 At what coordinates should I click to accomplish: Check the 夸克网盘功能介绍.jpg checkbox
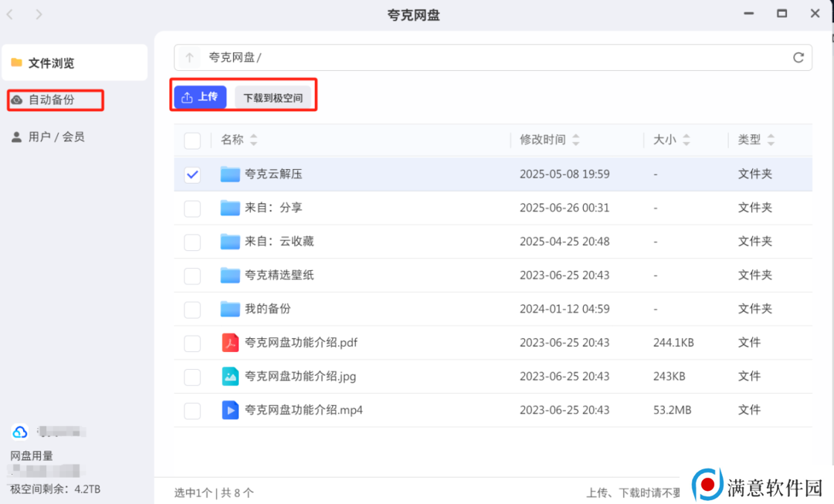192,377
